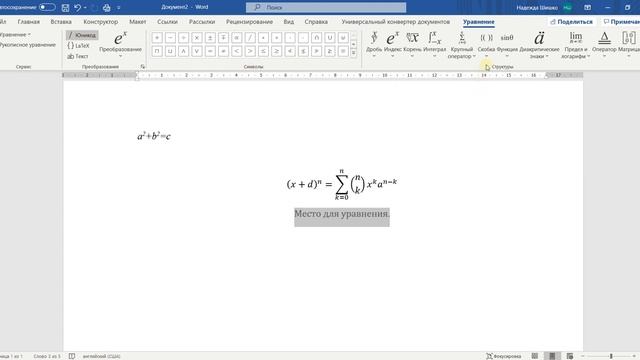Toggle the Текст mode button
Screen dimensions: 640x360
pos(78,56)
